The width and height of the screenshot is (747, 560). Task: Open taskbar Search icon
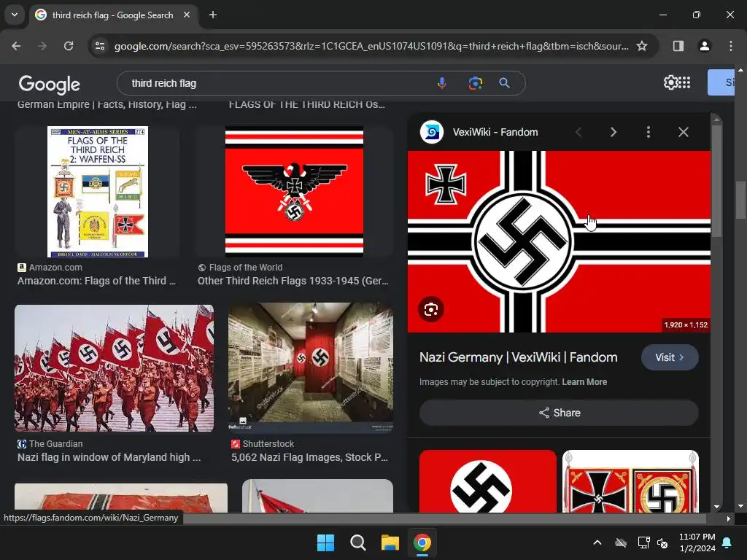point(357,542)
